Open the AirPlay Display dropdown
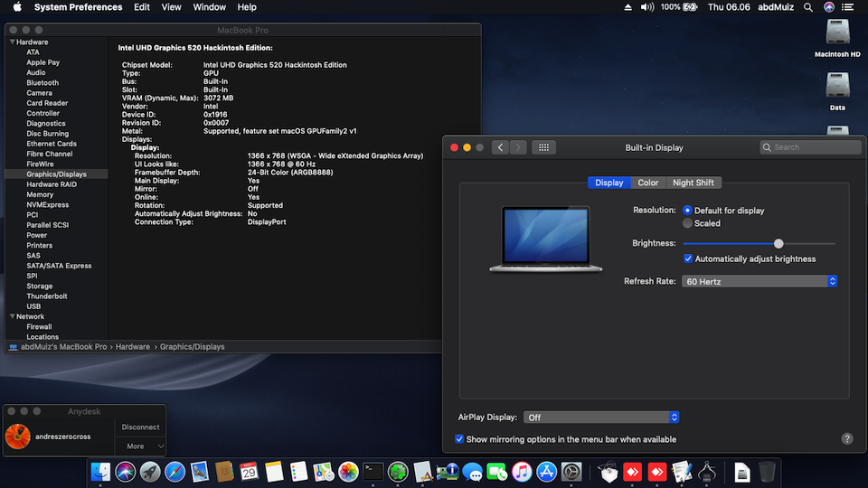 601,418
